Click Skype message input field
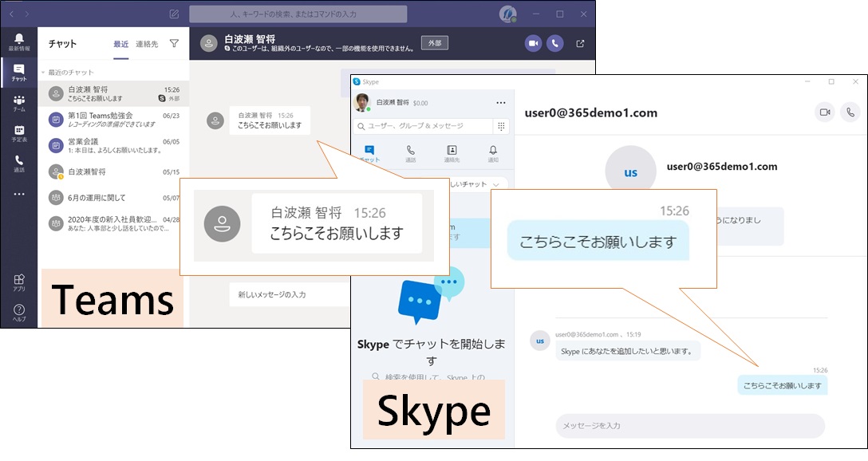The image size is (868, 461). 690,426
